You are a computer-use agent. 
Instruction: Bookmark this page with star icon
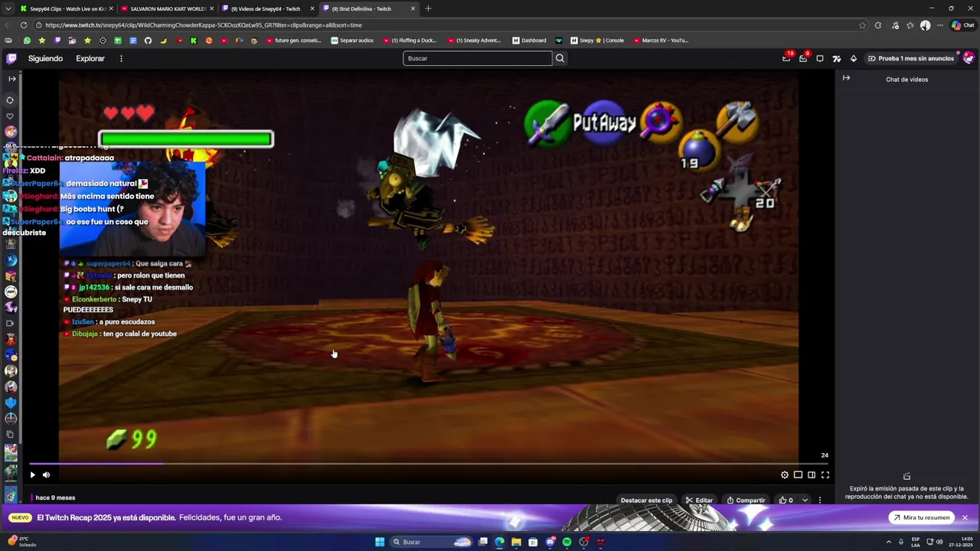[862, 25]
